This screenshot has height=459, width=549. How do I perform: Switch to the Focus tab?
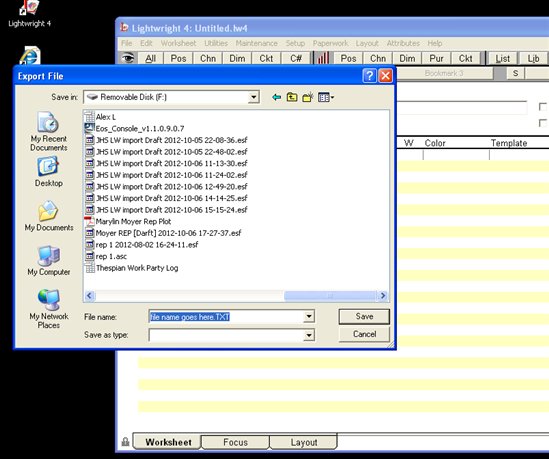[x=235, y=442]
